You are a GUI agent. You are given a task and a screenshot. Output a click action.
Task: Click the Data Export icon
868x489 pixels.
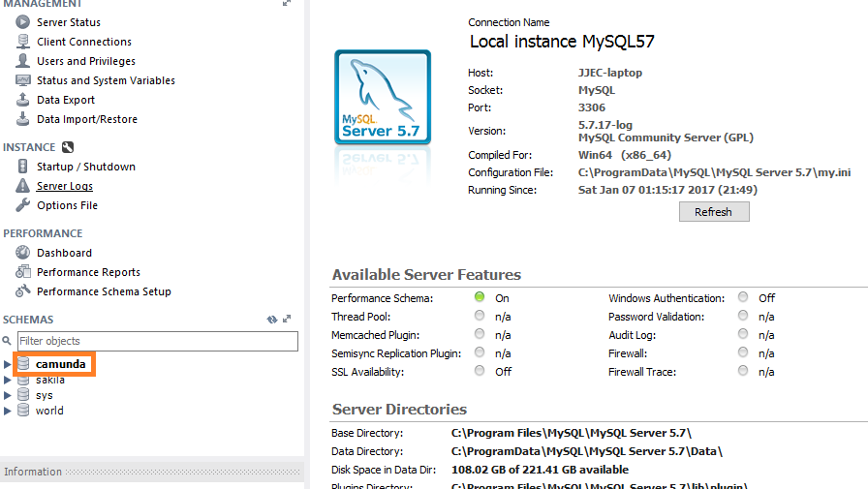(x=22, y=100)
